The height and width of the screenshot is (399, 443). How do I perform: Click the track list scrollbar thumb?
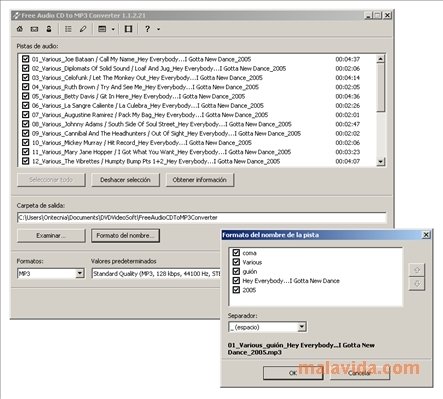[x=380, y=87]
